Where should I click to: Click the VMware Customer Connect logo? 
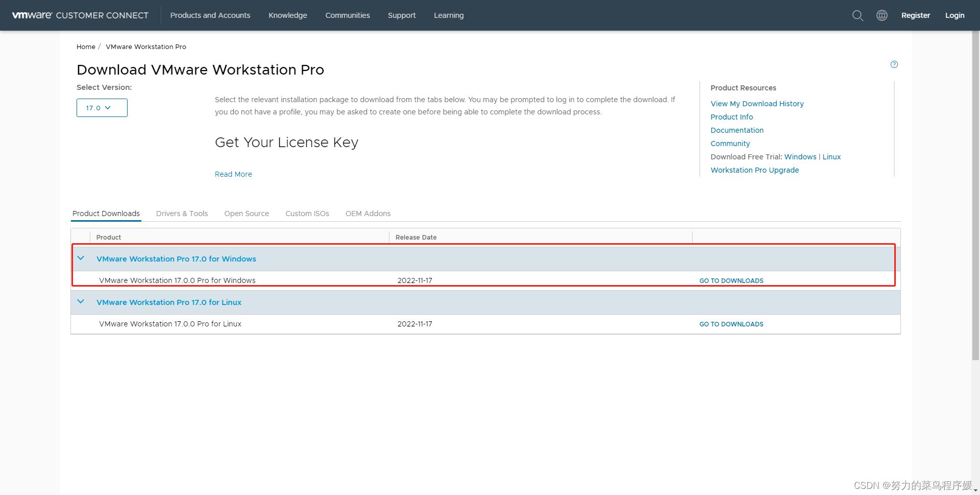click(80, 15)
